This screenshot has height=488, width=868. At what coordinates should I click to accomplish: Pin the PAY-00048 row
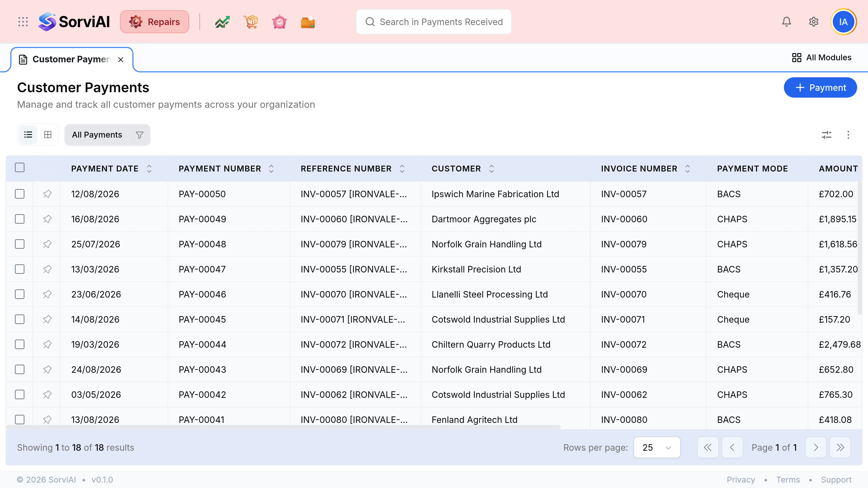[x=47, y=244]
